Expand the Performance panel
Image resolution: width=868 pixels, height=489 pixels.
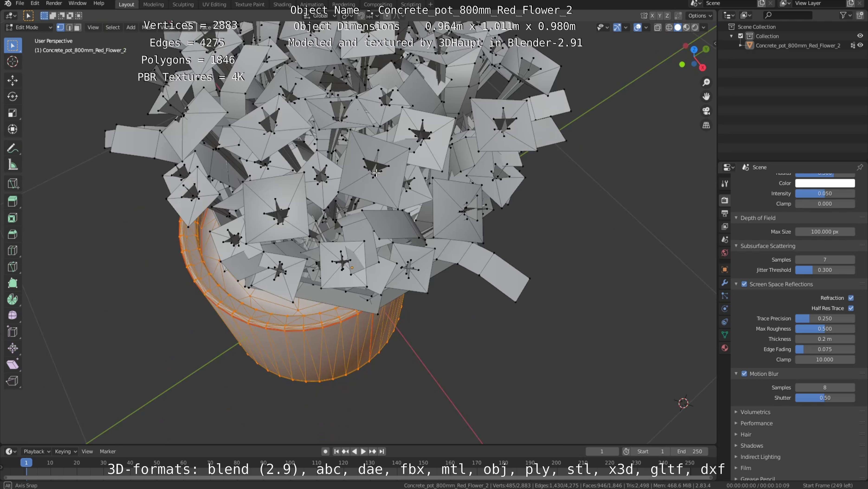click(756, 423)
